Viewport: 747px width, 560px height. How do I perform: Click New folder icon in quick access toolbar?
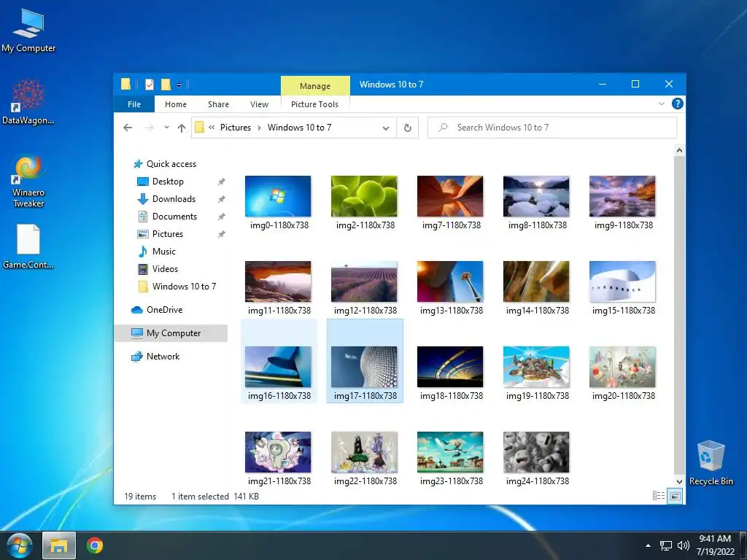166,85
